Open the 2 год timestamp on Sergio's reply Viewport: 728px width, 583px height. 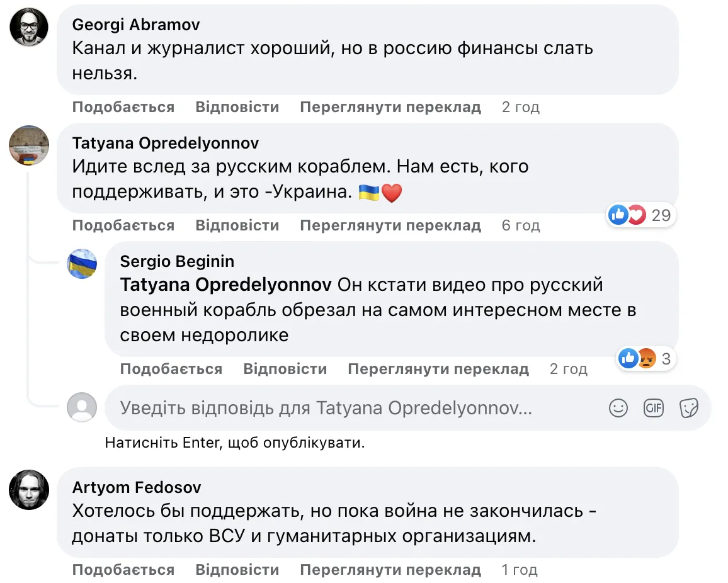click(568, 369)
